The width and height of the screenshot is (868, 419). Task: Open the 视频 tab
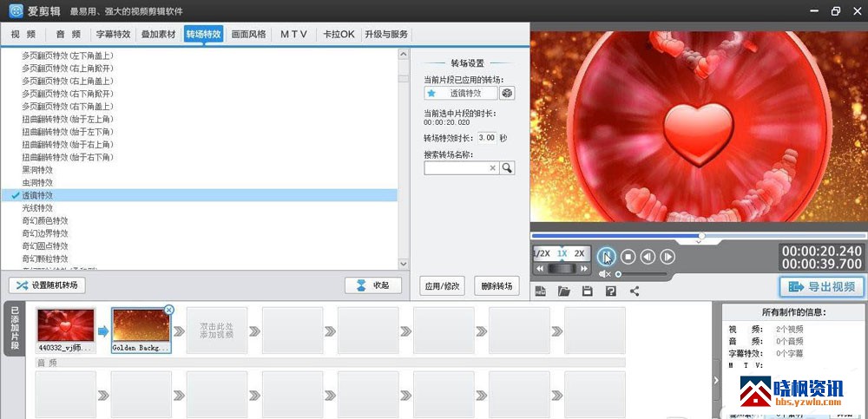point(23,34)
